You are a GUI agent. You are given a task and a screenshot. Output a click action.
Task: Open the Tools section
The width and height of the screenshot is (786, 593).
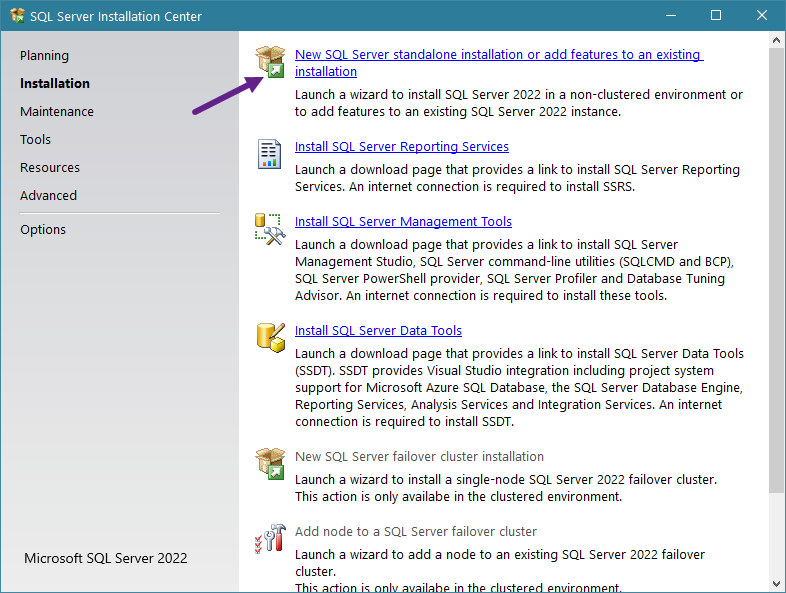35,139
